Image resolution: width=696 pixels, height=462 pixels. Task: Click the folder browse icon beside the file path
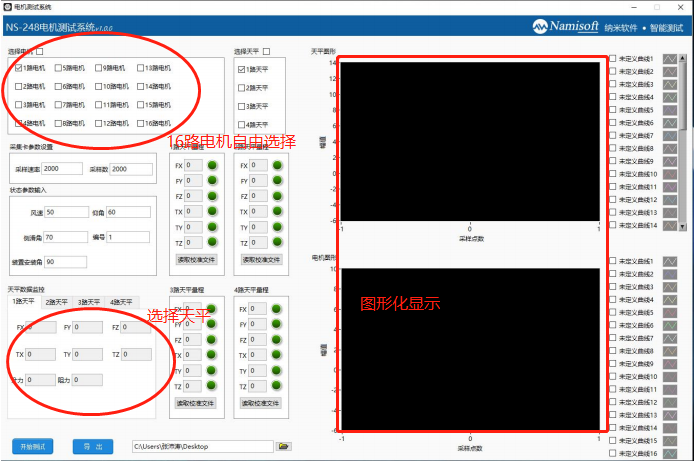click(x=283, y=445)
